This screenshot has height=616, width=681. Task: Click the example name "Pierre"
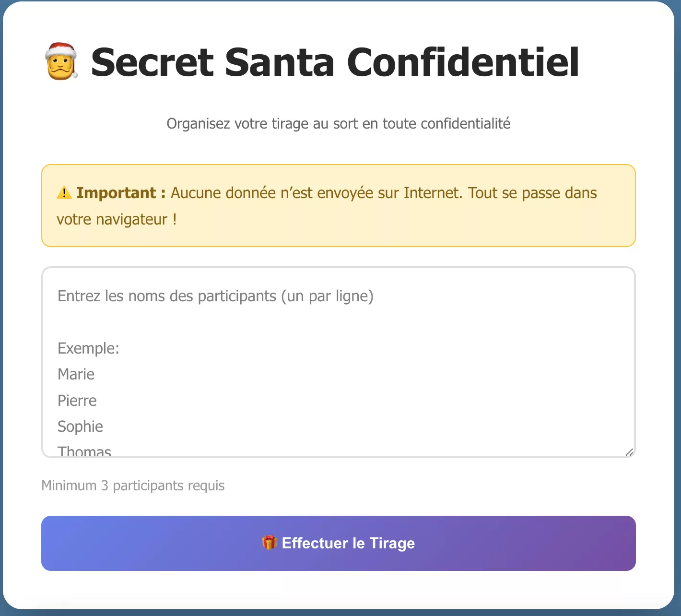tap(77, 401)
